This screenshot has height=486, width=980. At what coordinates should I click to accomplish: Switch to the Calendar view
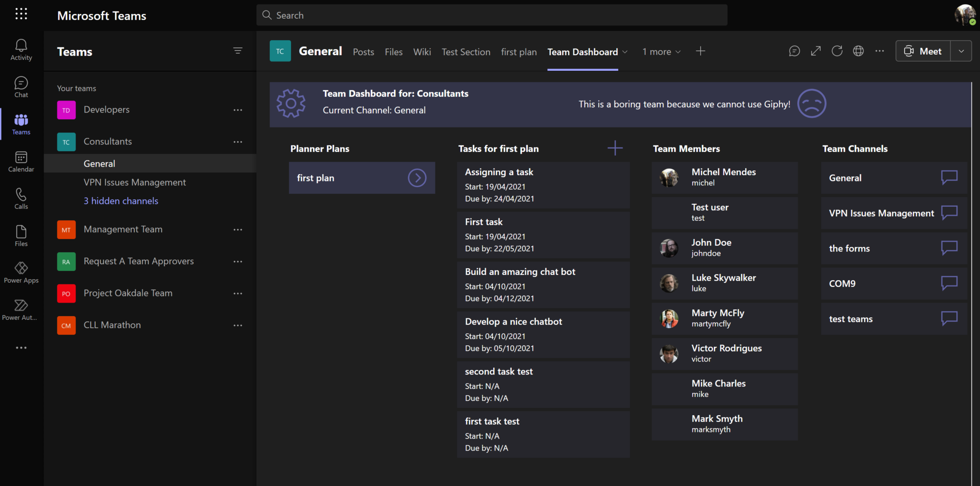[21, 161]
